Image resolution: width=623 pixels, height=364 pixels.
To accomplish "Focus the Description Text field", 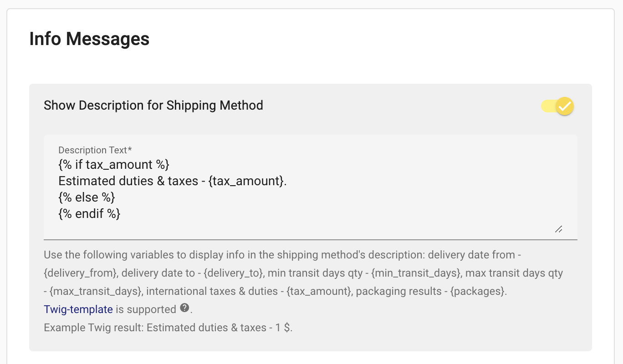I will pyautogui.click(x=311, y=187).
